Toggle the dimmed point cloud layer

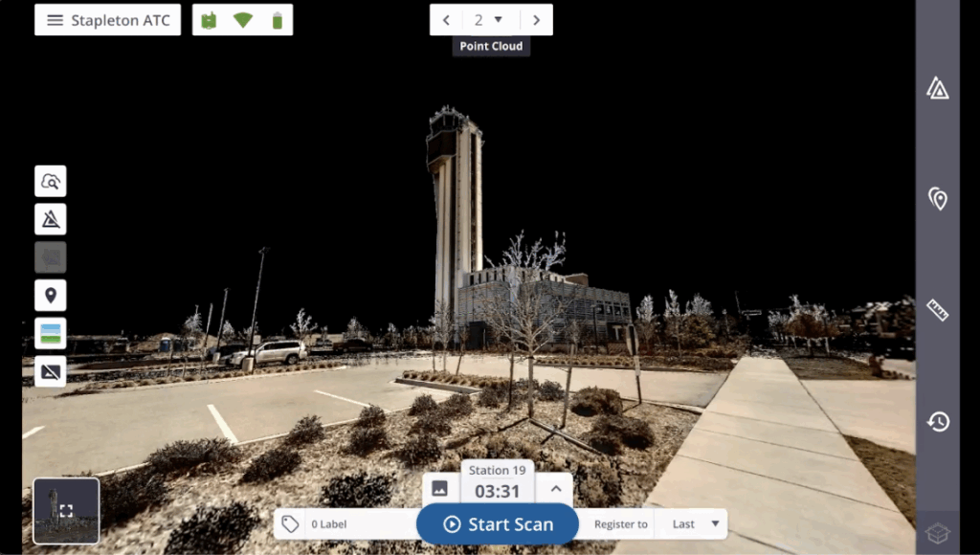(50, 256)
